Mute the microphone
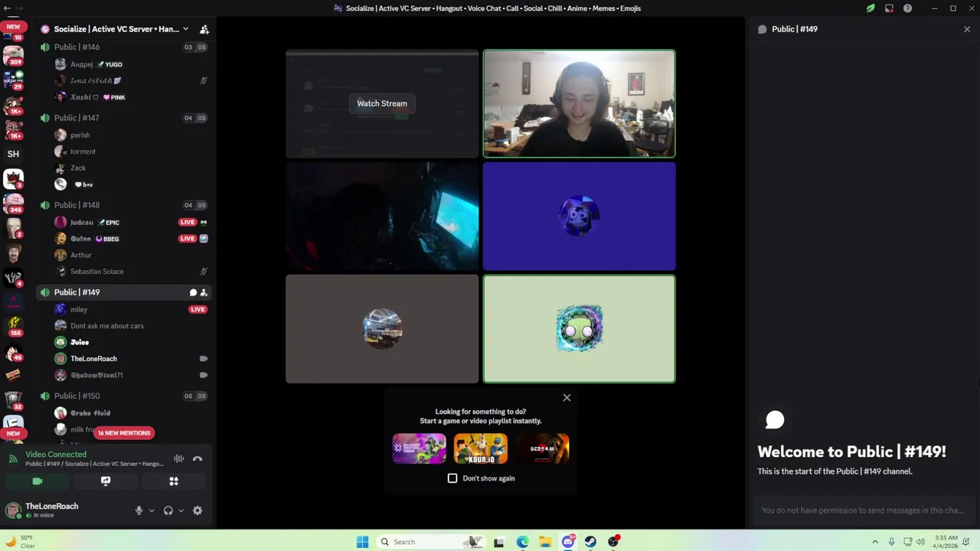 tap(139, 510)
